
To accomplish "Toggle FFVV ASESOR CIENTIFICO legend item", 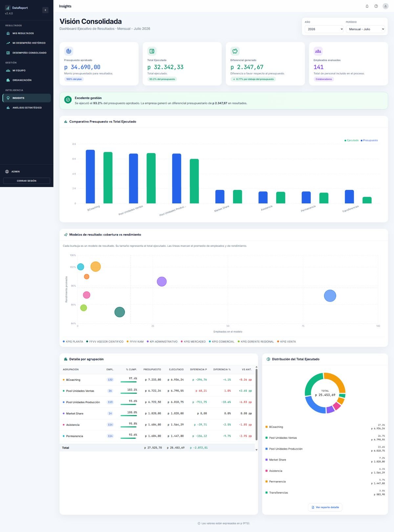I will click(105, 342).
